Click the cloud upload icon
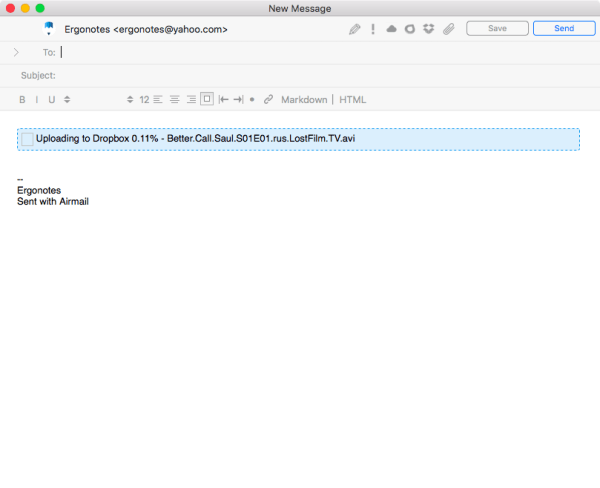This screenshot has height=488, width=600. pyautogui.click(x=391, y=29)
